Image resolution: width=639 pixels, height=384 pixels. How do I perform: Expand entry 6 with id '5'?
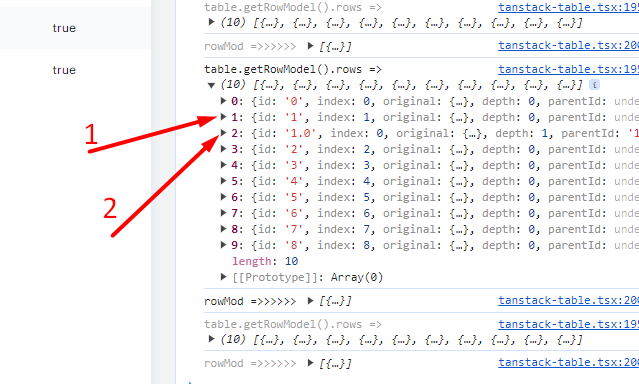[223, 197]
